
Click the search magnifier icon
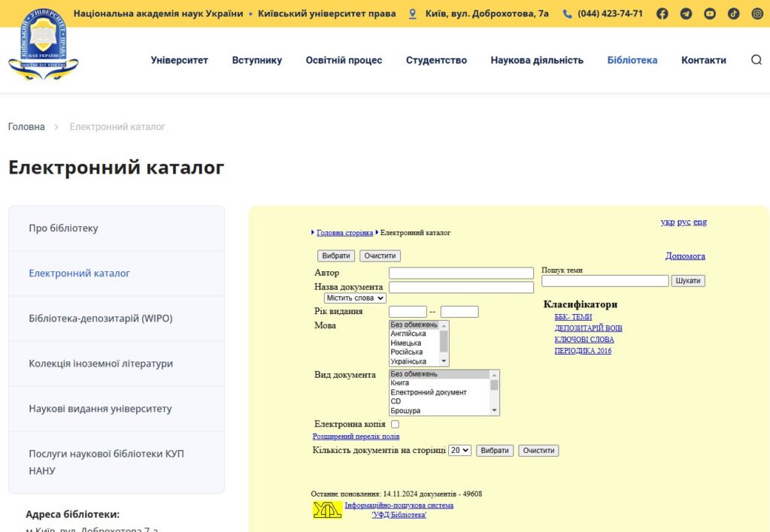point(756,60)
